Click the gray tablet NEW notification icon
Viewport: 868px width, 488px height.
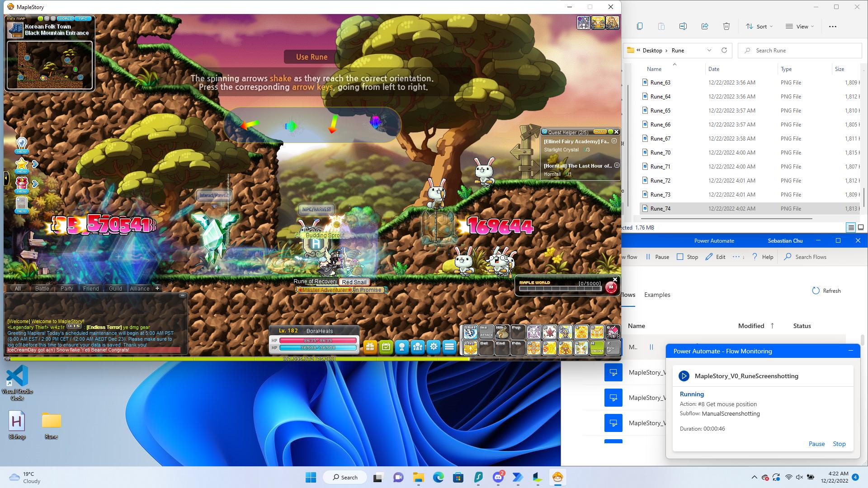pos(22,205)
